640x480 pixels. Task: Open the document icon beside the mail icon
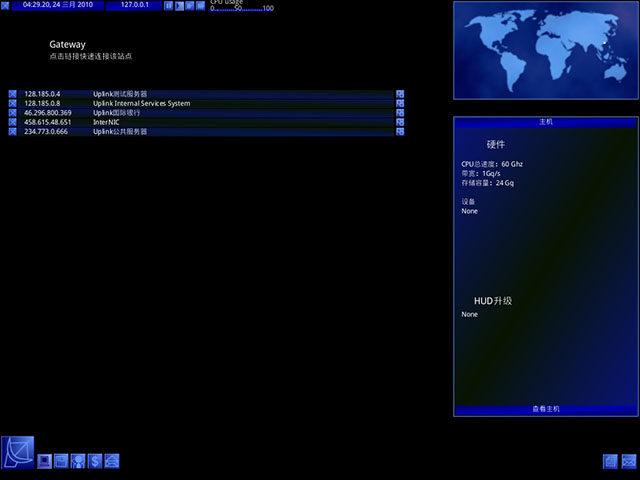[611, 462]
